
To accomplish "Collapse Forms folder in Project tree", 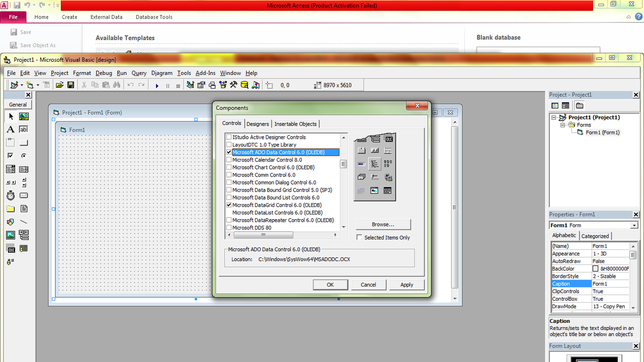I will point(563,125).
